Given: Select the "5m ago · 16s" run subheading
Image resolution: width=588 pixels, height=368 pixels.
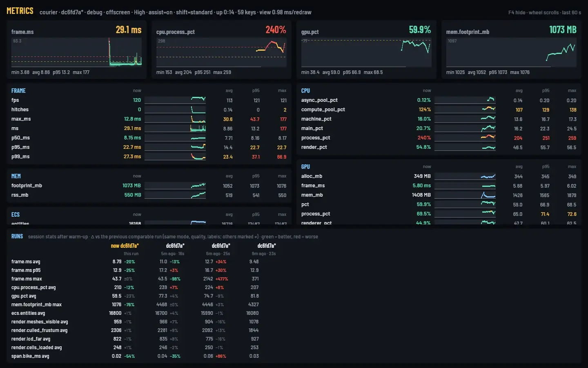Looking at the screenshot, I should 173,254.
